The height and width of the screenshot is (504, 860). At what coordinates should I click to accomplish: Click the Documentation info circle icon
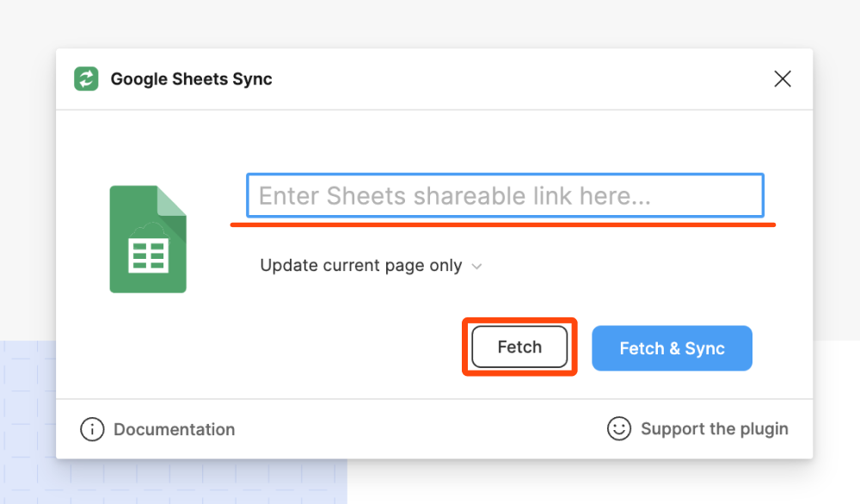point(92,429)
